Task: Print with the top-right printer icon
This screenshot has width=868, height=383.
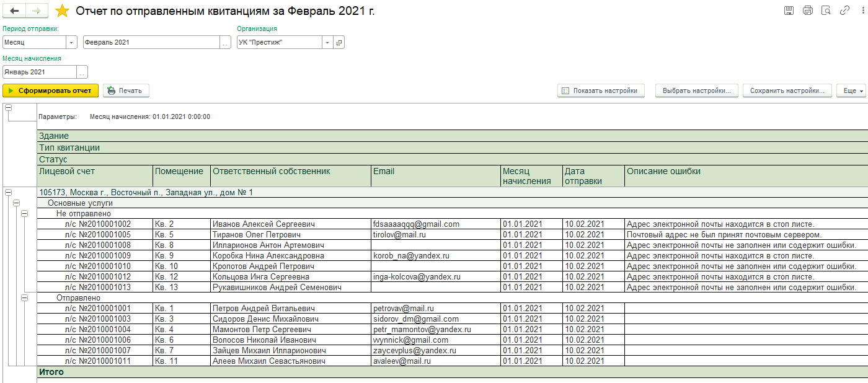Action: (x=807, y=11)
